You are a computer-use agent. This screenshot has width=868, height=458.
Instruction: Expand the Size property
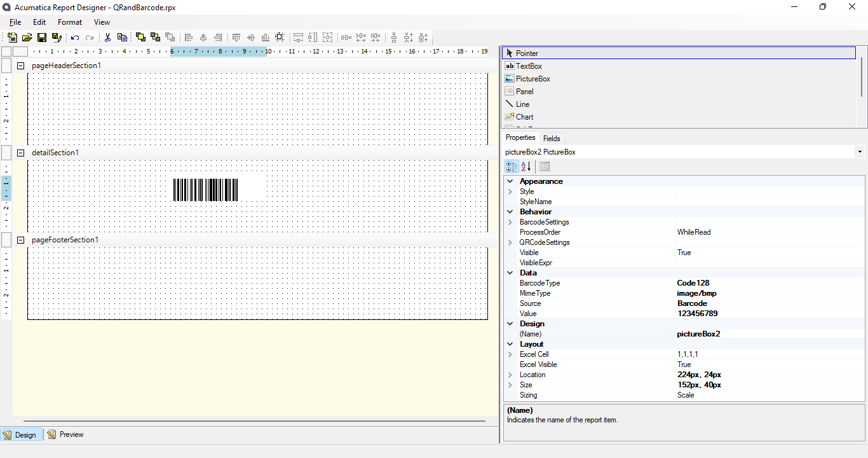click(x=510, y=385)
